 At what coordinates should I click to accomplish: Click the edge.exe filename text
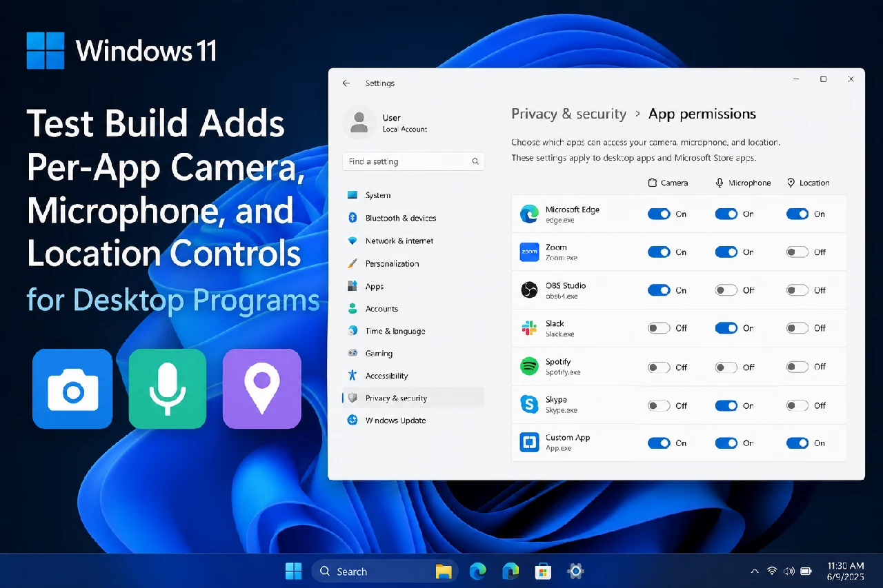[x=560, y=221]
